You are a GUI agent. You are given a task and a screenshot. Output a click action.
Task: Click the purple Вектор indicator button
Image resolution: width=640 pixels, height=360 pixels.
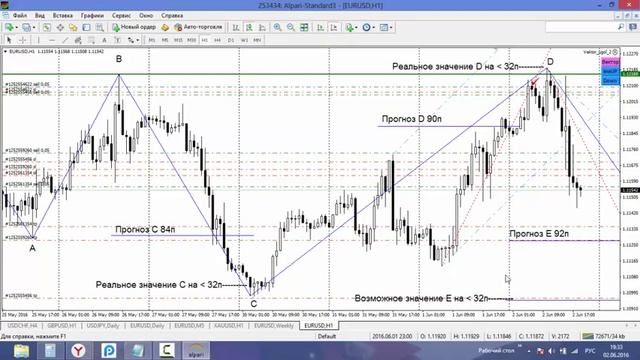(x=610, y=62)
